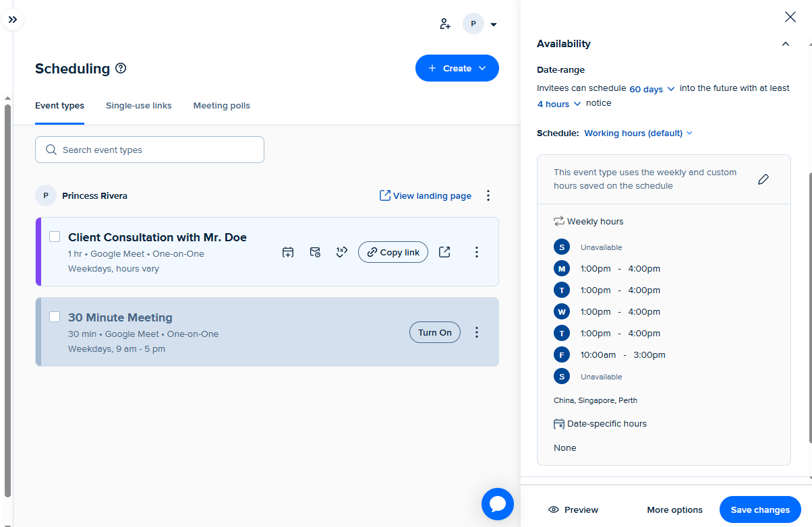Screen dimensions: 812x527
Task: Click the Copy link button
Action: 393,252
